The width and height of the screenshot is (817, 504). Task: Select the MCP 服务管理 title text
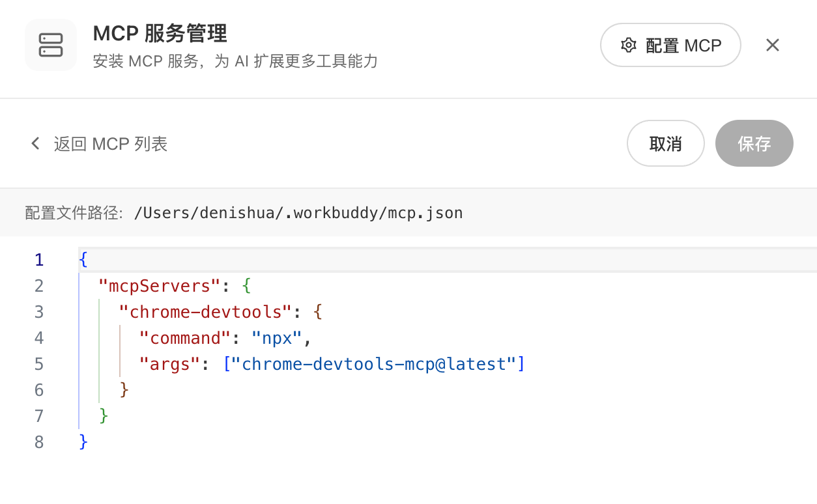[x=160, y=33]
